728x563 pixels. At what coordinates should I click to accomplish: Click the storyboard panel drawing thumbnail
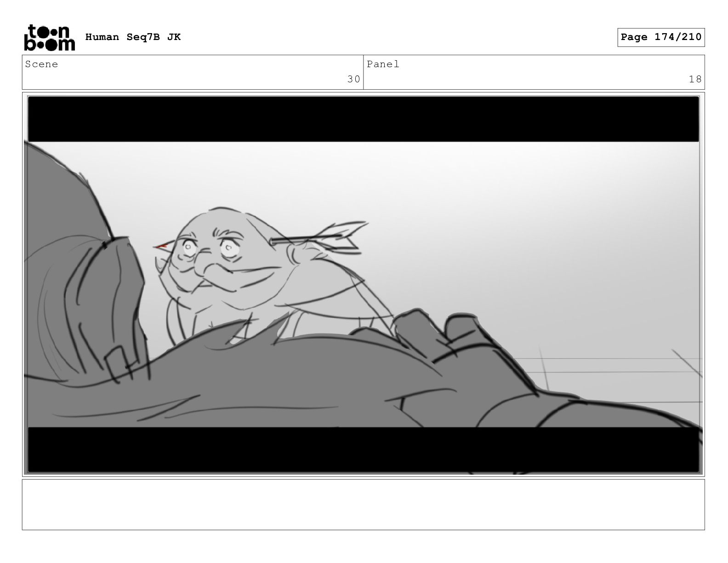tap(363, 284)
